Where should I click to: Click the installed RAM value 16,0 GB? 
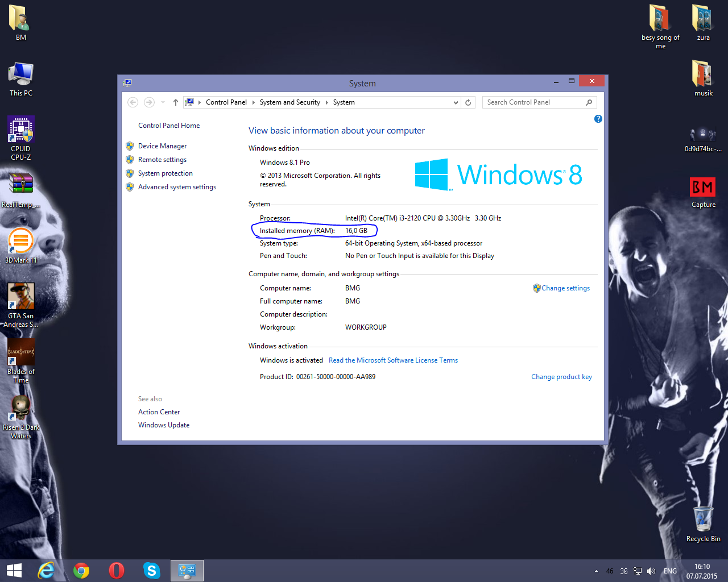click(x=356, y=231)
